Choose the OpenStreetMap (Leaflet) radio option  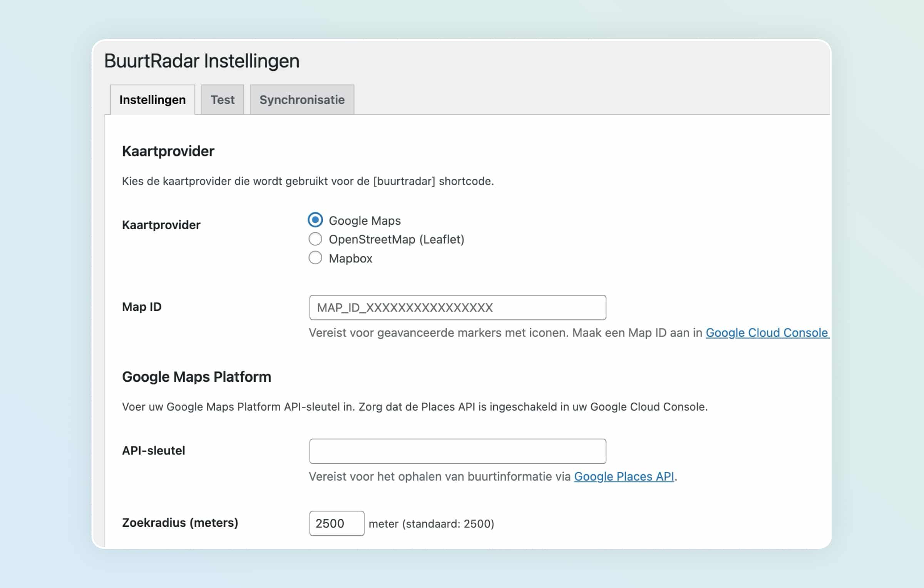[315, 239]
